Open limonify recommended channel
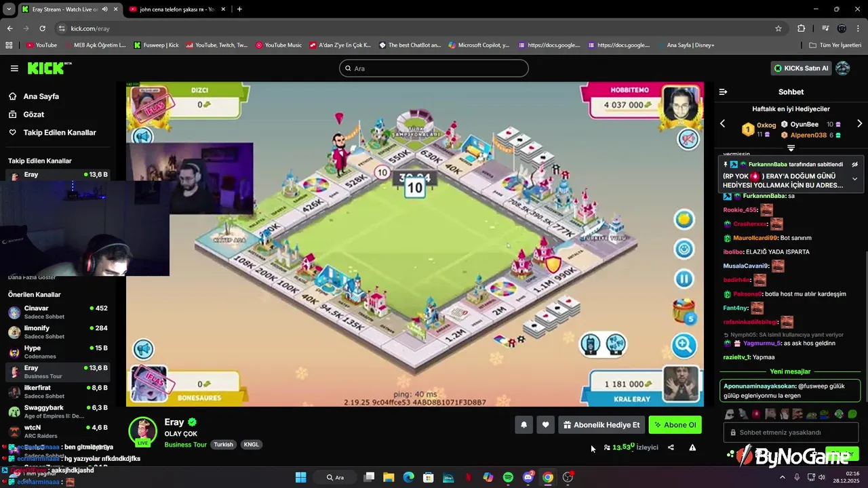The height and width of the screenshot is (488, 868). pos(58,332)
